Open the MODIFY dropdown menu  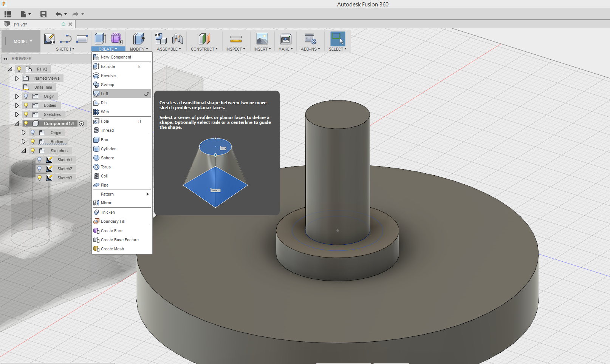pos(139,49)
